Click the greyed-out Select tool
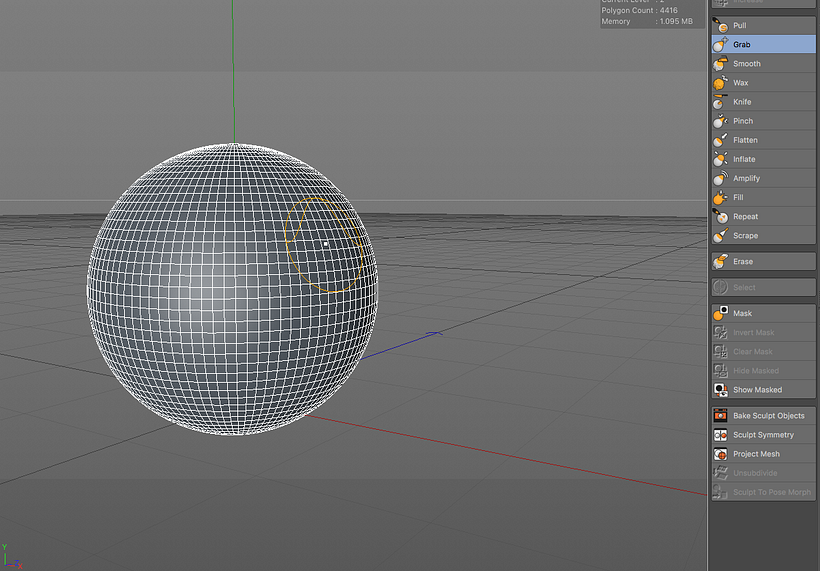 click(x=763, y=287)
